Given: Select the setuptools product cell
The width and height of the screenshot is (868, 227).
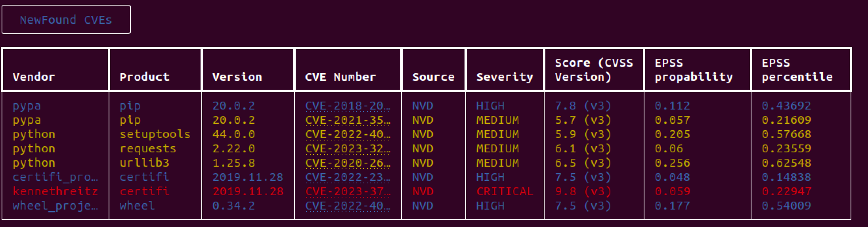Looking at the screenshot, I should click(x=155, y=135).
